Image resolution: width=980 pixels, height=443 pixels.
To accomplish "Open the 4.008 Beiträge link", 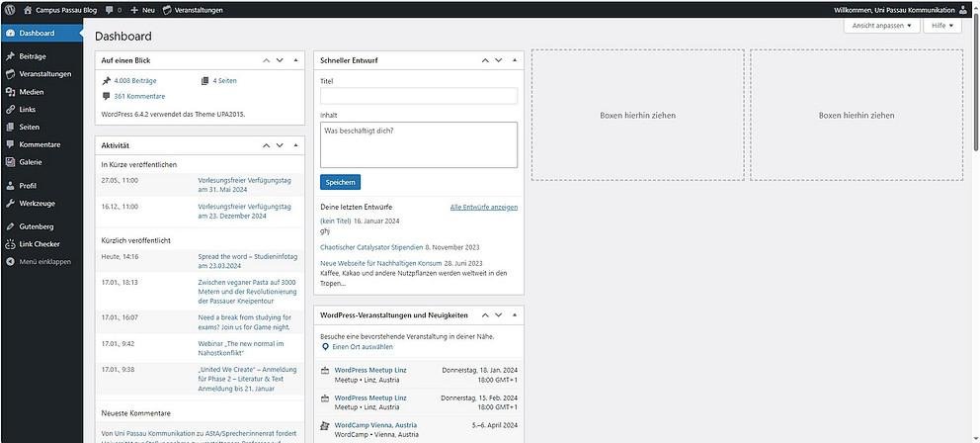I will (135, 81).
